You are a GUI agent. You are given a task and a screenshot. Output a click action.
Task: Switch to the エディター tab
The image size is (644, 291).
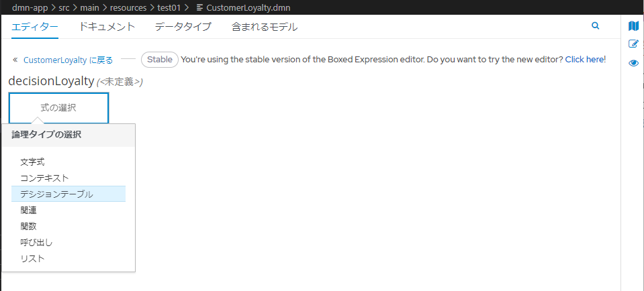pos(35,27)
